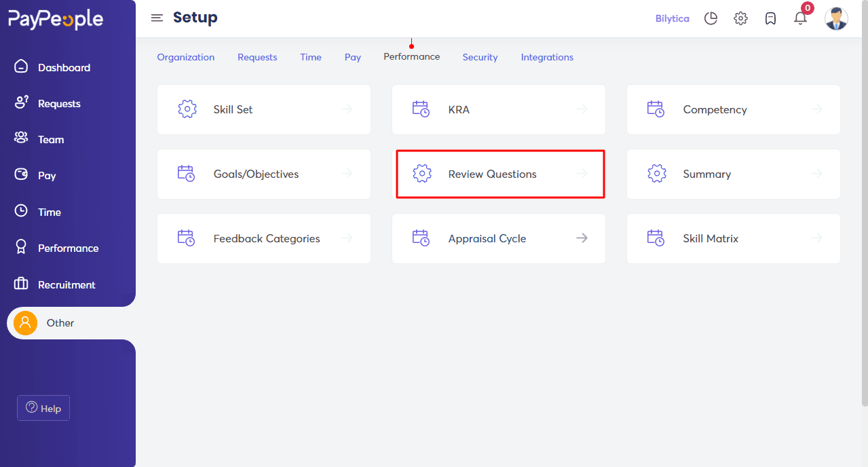Open the settings gear icon in header

click(740, 18)
